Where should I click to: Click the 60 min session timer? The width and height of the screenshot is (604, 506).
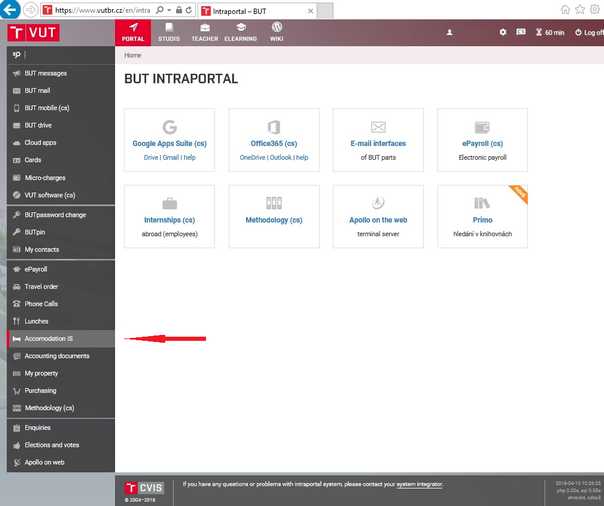point(549,33)
